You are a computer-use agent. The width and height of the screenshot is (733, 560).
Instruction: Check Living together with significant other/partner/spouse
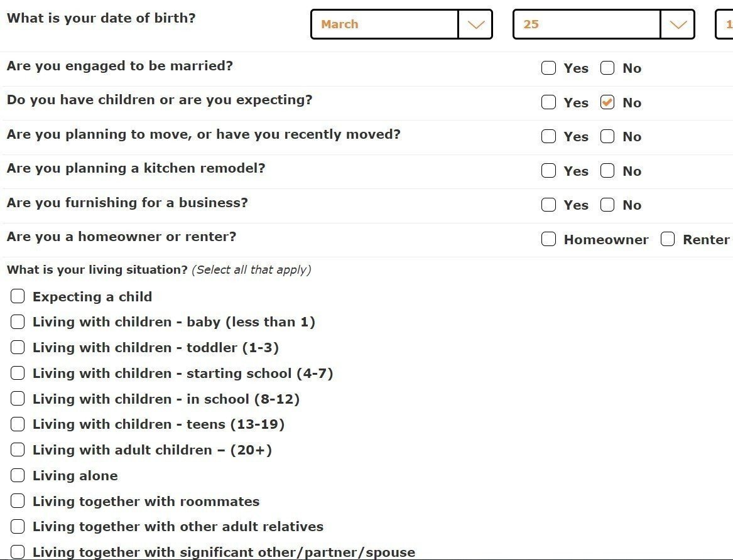coord(17,552)
